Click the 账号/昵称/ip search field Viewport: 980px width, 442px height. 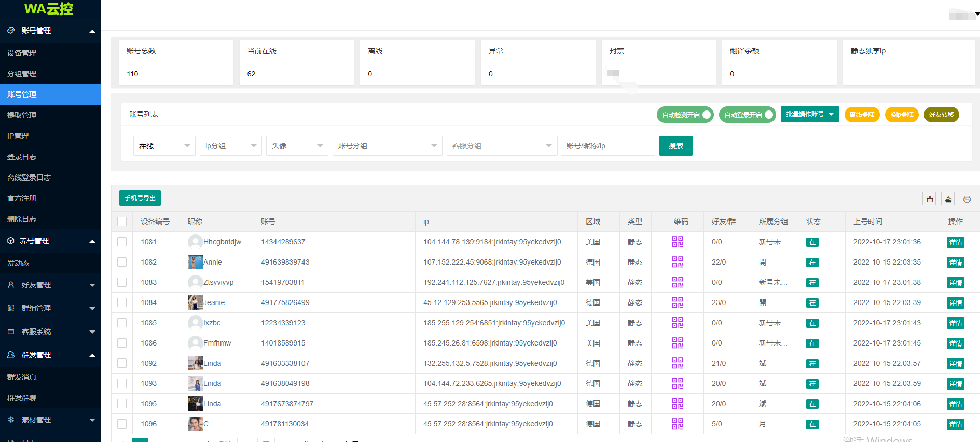(608, 146)
